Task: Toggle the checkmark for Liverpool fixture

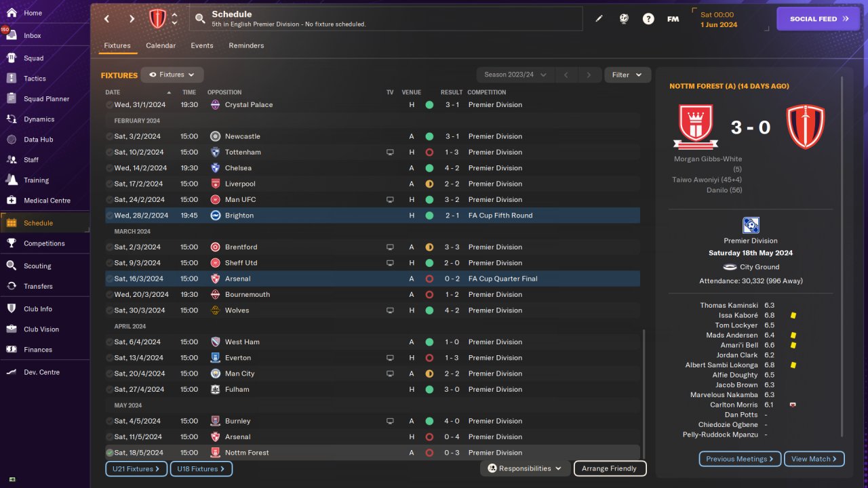Action: point(110,184)
